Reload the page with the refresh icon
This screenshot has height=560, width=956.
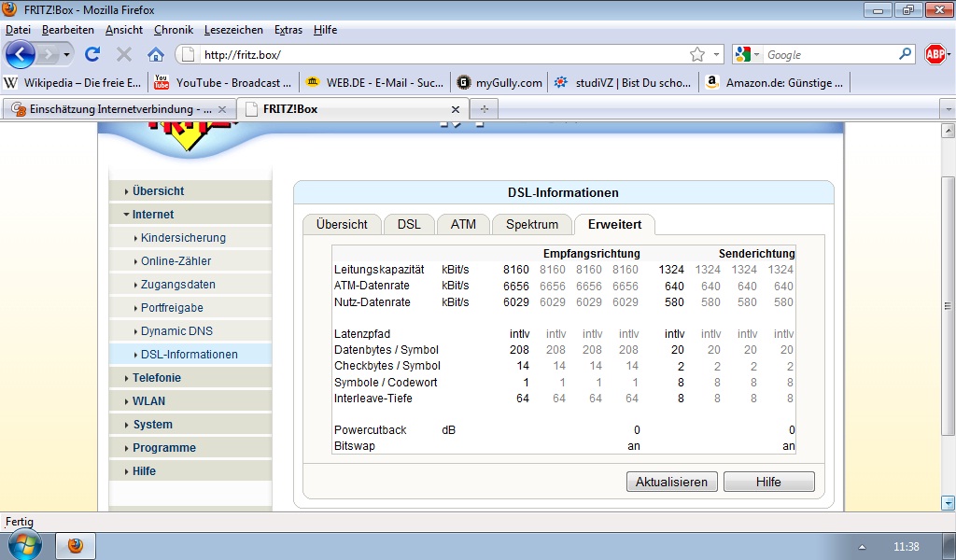(x=92, y=55)
